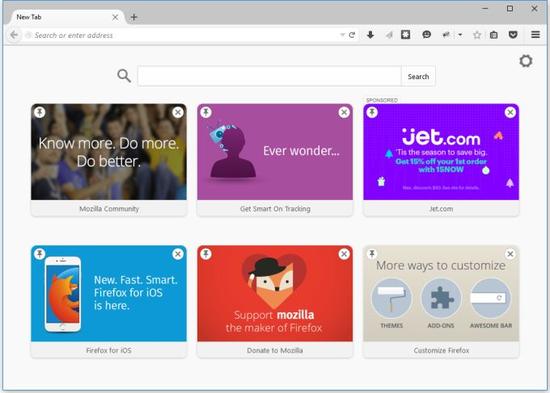Open the Hello chat bubble icon
550x393 pixels.
[x=427, y=34]
